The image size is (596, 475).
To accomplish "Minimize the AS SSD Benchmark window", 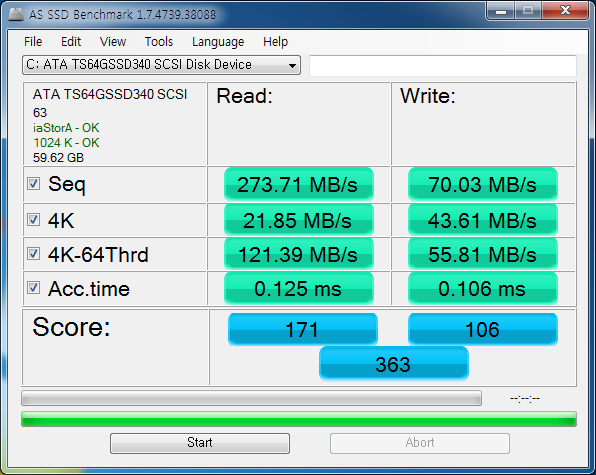I will click(501, 11).
